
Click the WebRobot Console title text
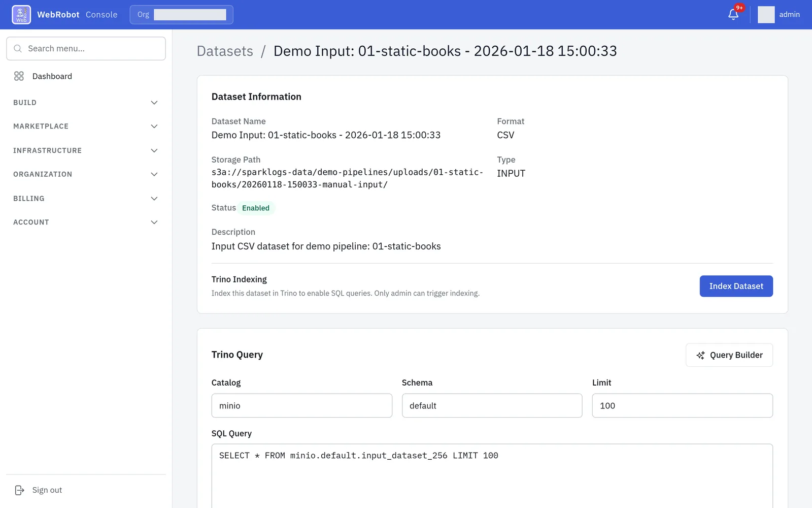[77, 15]
